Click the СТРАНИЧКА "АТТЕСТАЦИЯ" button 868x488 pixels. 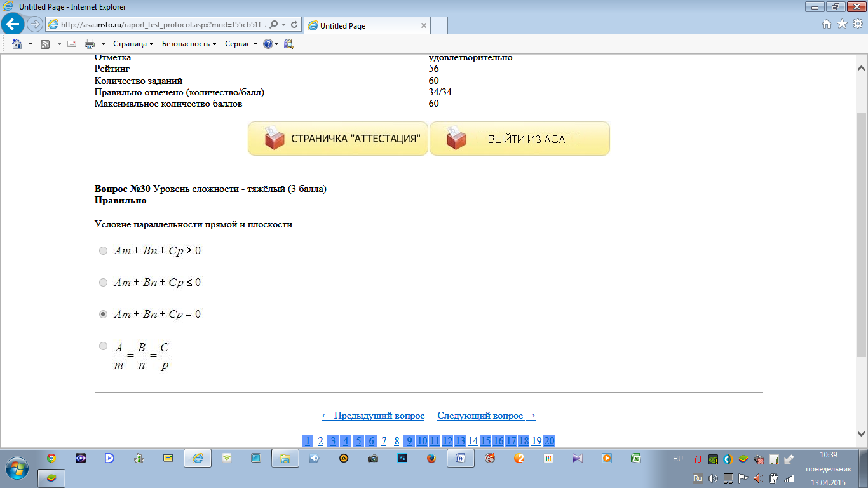coord(338,139)
